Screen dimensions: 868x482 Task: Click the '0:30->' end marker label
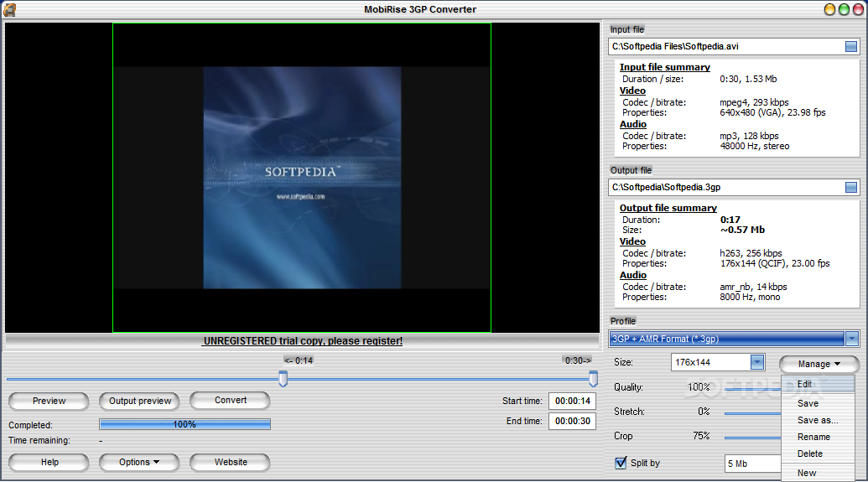[578, 360]
